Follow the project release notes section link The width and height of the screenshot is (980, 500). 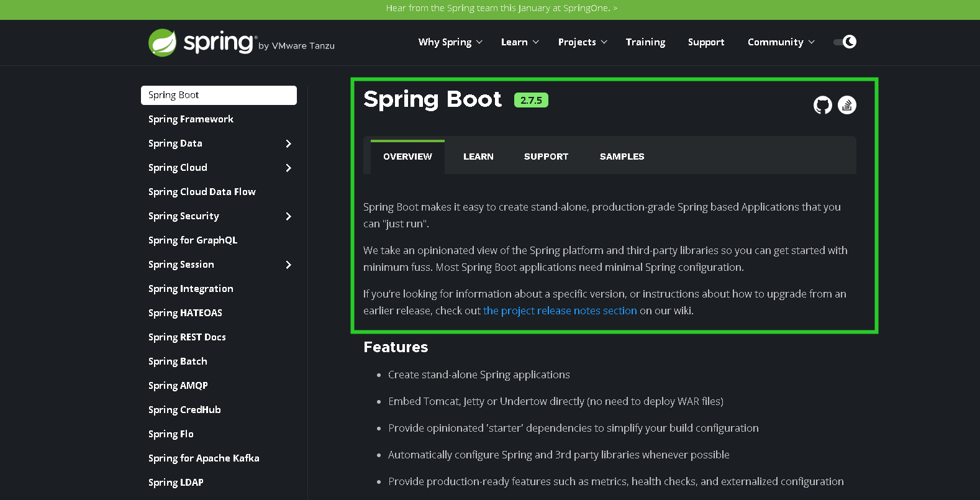click(x=560, y=311)
